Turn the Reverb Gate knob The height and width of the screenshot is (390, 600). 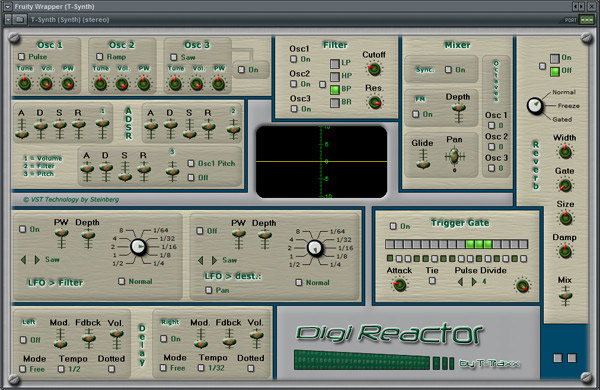[x=565, y=185]
